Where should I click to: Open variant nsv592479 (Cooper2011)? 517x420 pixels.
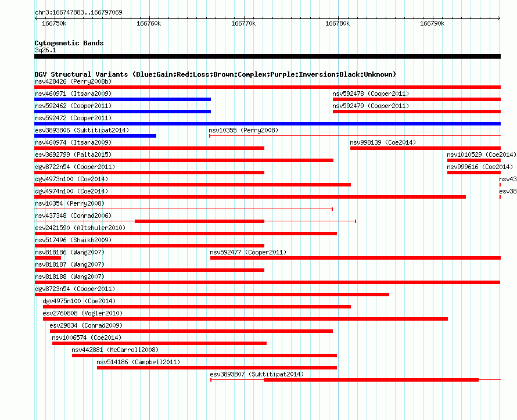(x=371, y=106)
